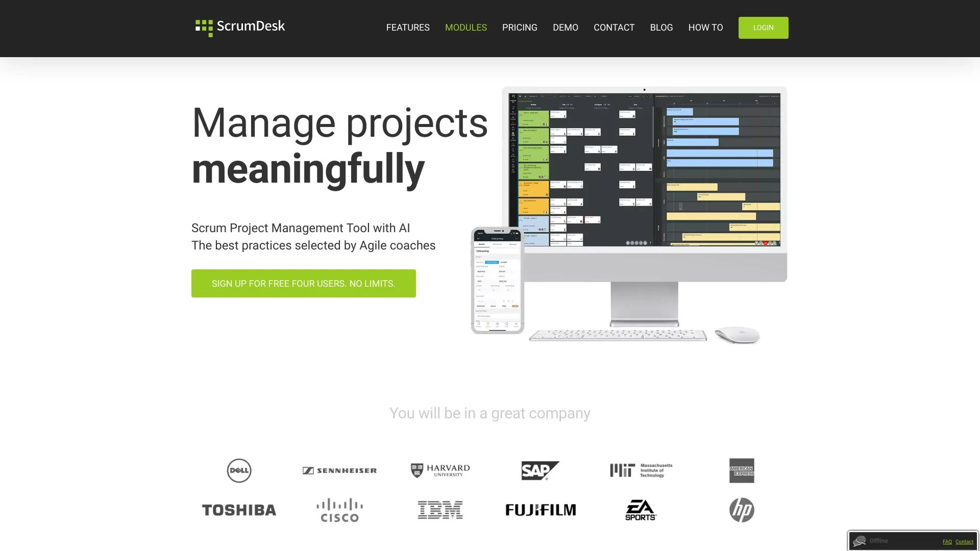This screenshot has width=980, height=551.
Task: Click the BLOG navigation link
Action: [661, 28]
